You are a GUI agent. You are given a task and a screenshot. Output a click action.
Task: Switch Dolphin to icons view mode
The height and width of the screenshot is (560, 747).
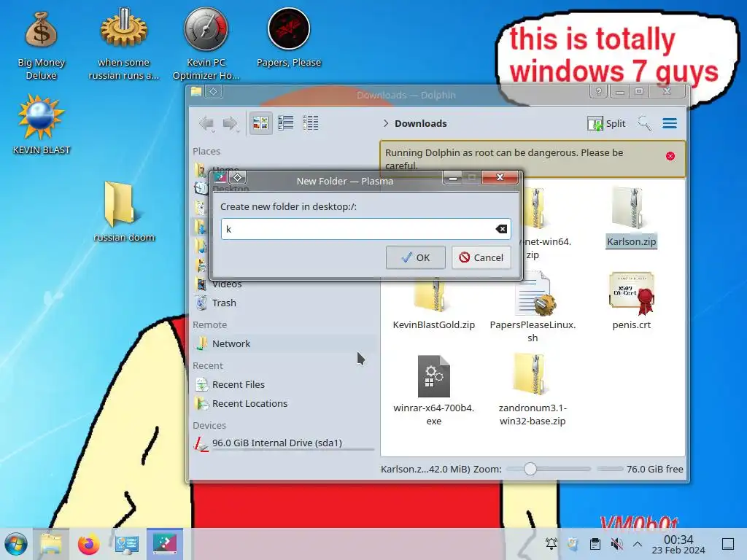[260, 123]
